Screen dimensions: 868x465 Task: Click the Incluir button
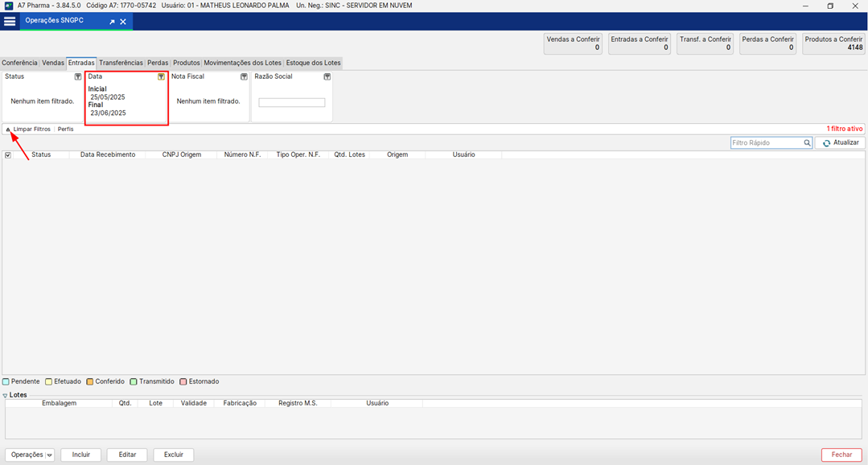coord(81,455)
